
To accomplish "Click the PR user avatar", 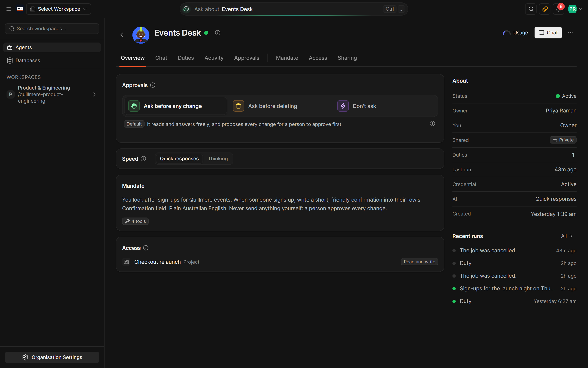I will (572, 9).
